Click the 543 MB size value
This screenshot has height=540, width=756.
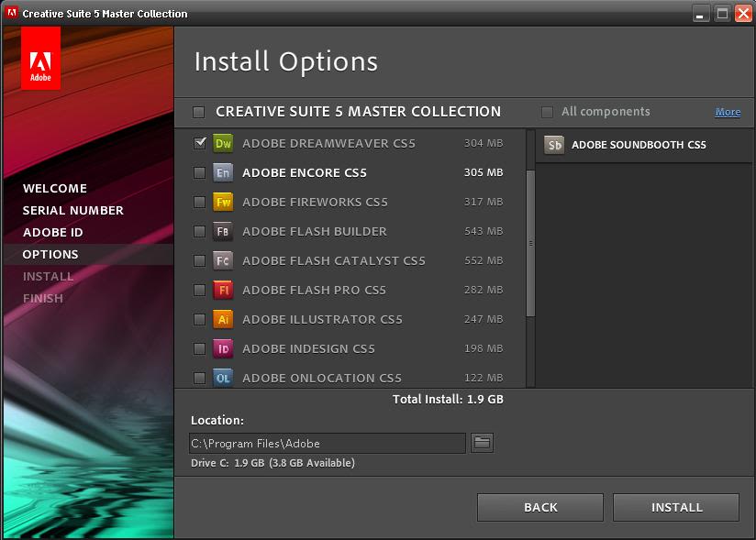pos(484,231)
